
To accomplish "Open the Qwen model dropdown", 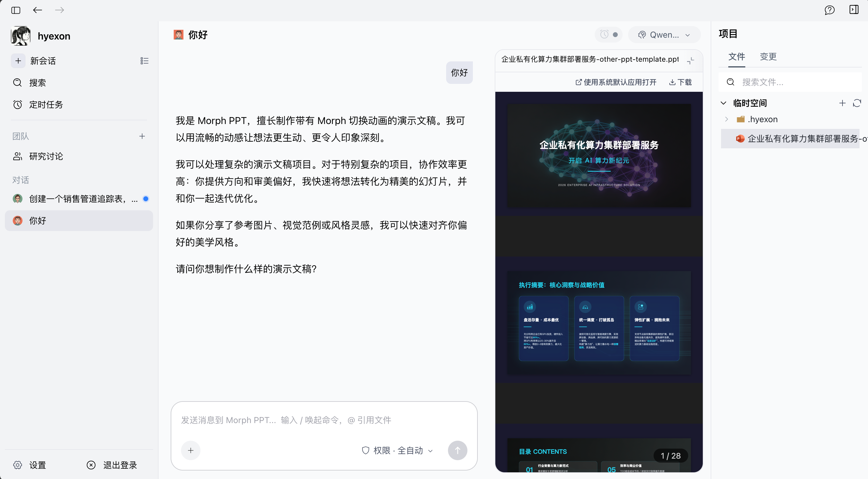I will pos(664,35).
